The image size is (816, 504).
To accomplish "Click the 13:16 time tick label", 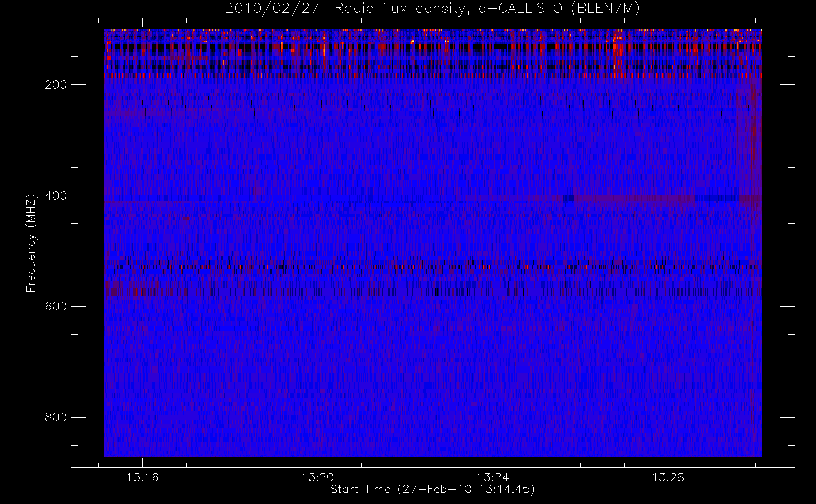I will (x=142, y=477).
